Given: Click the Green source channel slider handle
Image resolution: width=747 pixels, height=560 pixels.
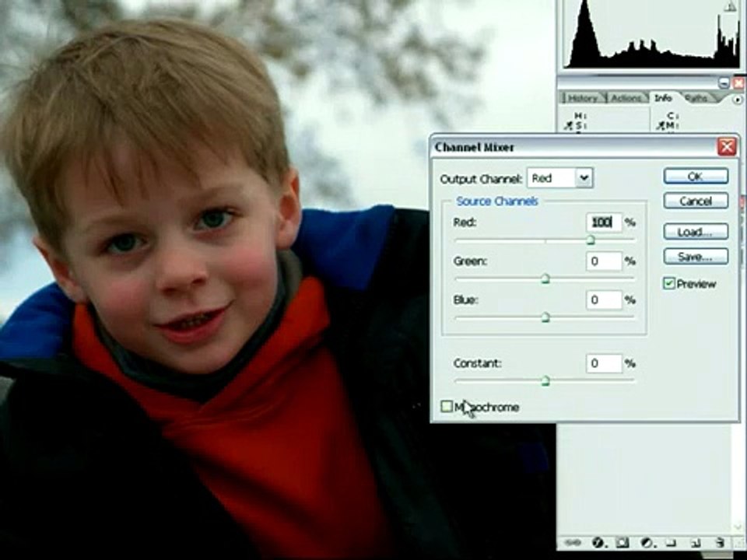Looking at the screenshot, I should 545,278.
